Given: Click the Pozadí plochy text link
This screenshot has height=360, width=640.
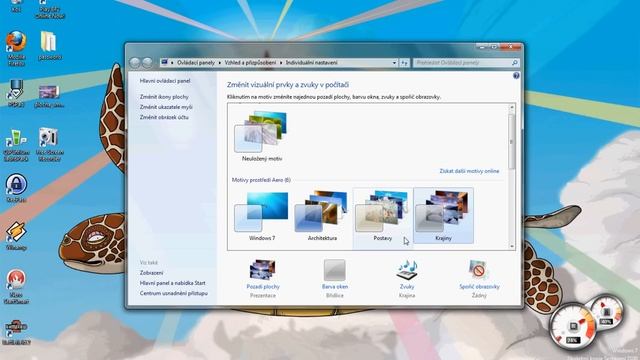Looking at the screenshot, I should point(263,287).
